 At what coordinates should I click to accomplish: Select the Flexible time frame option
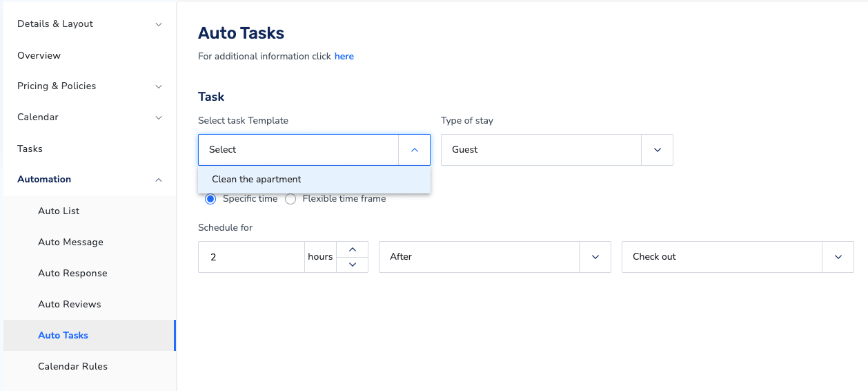tap(290, 199)
